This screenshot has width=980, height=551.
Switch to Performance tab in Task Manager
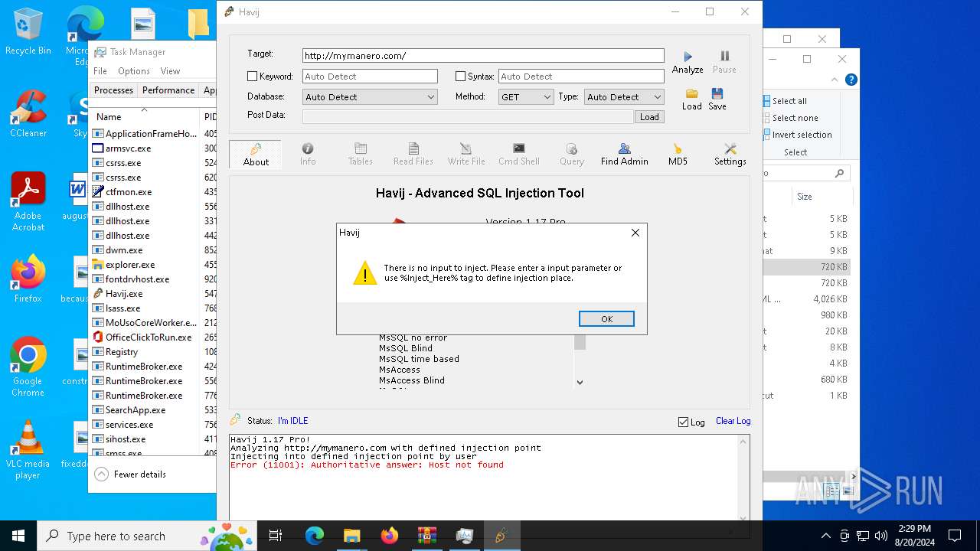(x=168, y=90)
